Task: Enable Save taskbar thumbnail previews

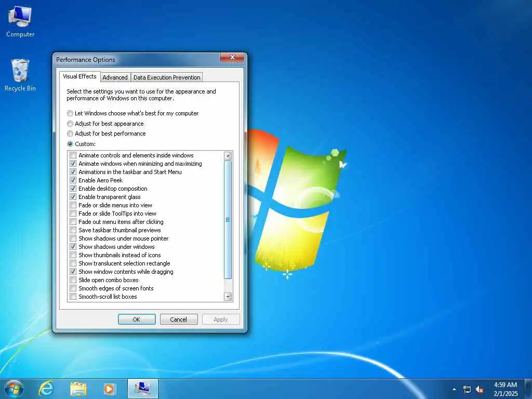Action: [x=73, y=230]
